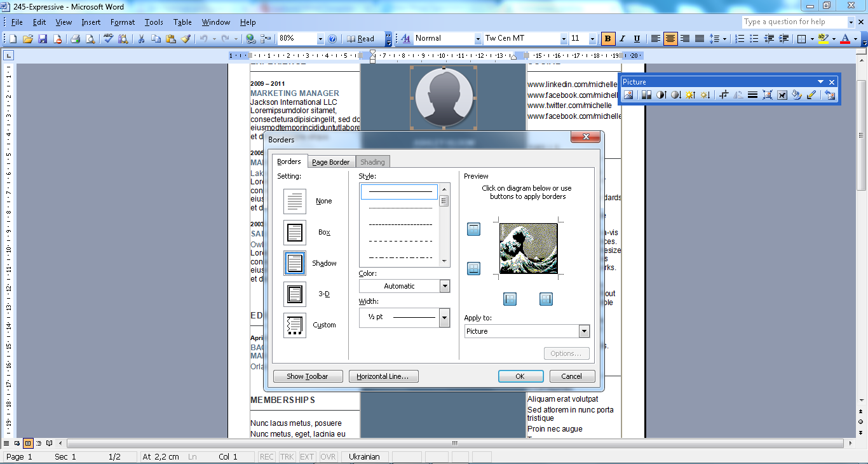This screenshot has width=868, height=464.
Task: Toggle Italic formatting button
Action: tap(623, 39)
